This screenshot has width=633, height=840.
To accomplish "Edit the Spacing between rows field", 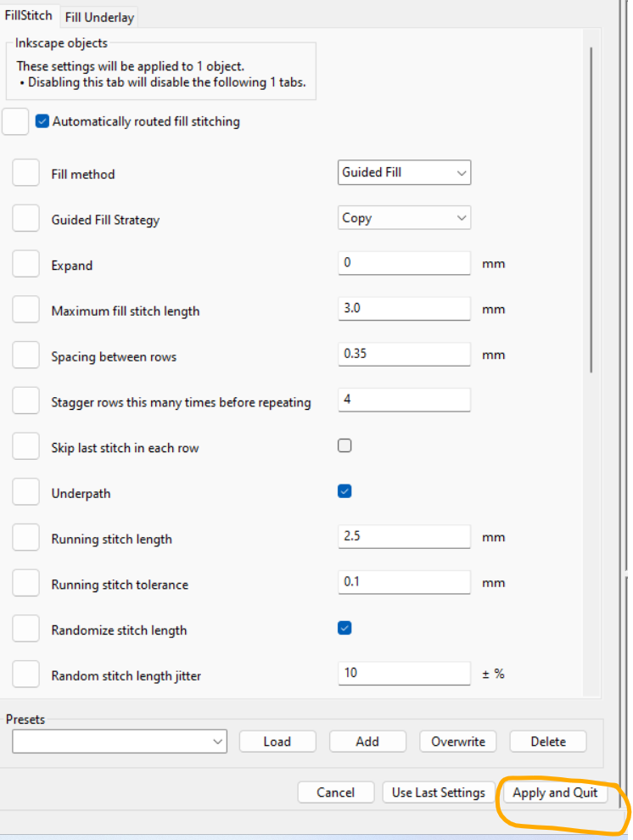I will click(405, 354).
